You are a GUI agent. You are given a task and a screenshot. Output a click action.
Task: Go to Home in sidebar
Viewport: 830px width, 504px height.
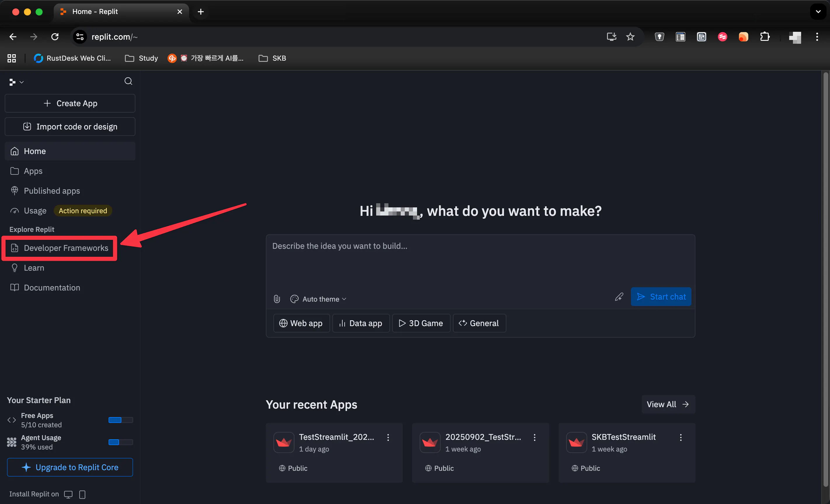[x=70, y=151]
